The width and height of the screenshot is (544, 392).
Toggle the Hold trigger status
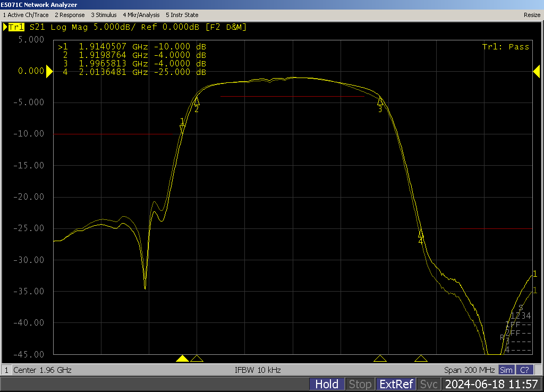point(326,384)
